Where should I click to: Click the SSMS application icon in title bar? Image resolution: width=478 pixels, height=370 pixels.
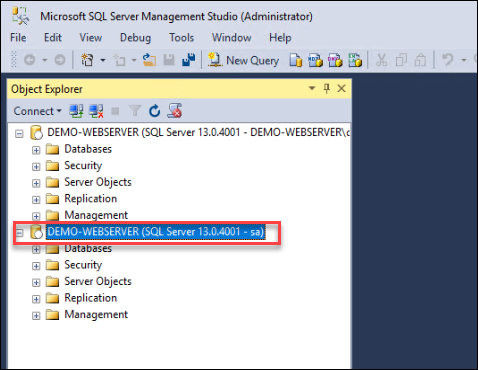tap(20, 16)
